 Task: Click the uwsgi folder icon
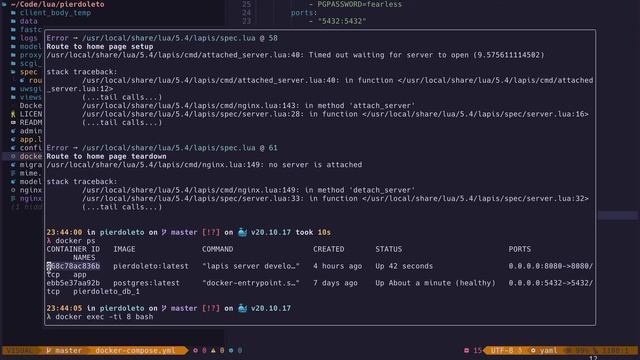[13, 89]
